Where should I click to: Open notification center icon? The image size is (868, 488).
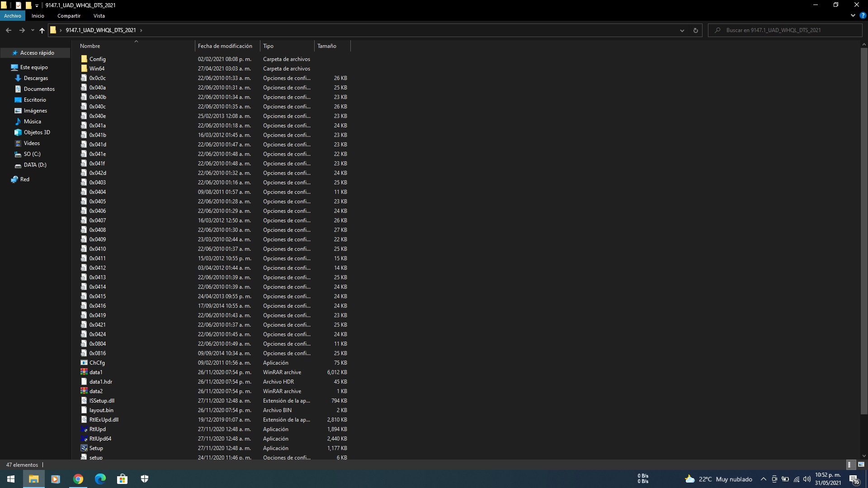(854, 479)
